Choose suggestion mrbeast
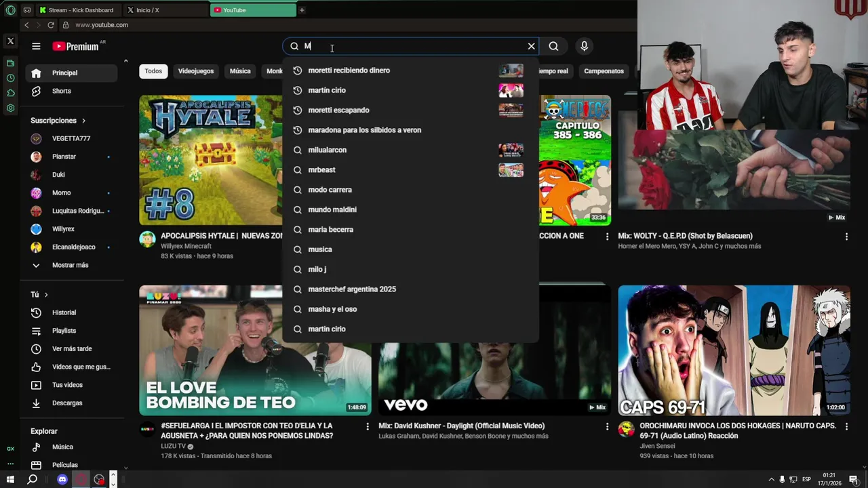868x488 pixels. pyautogui.click(x=410, y=169)
